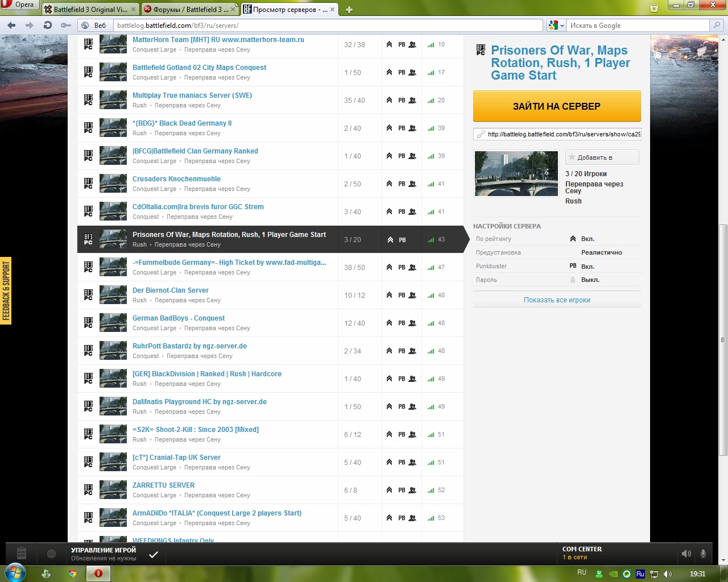Open the Opera closed tabs trash icon
Image resolution: width=728 pixels, height=582 pixels.
(x=654, y=8)
